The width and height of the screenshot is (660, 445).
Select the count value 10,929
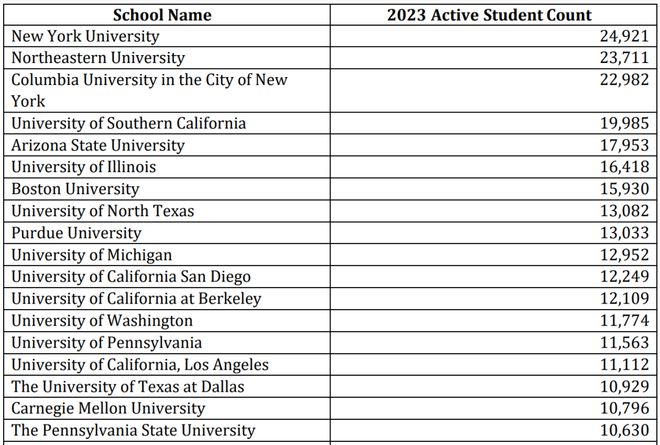[624, 386]
